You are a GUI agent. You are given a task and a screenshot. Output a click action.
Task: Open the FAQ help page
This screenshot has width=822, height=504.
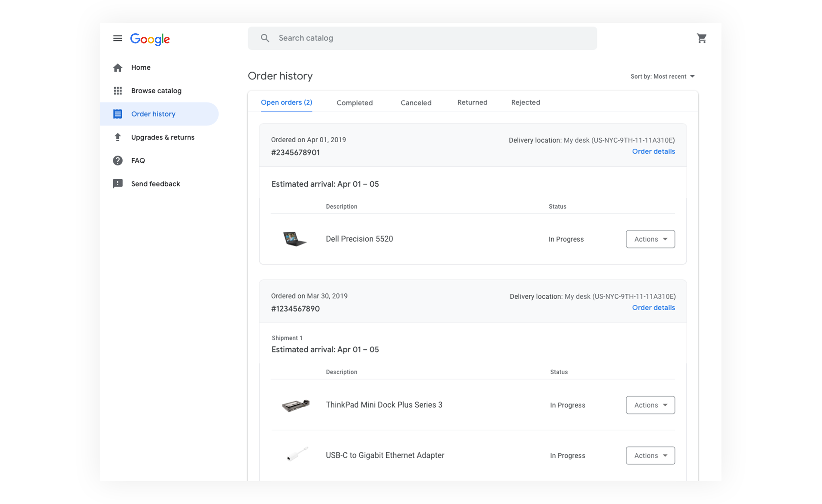click(x=138, y=161)
